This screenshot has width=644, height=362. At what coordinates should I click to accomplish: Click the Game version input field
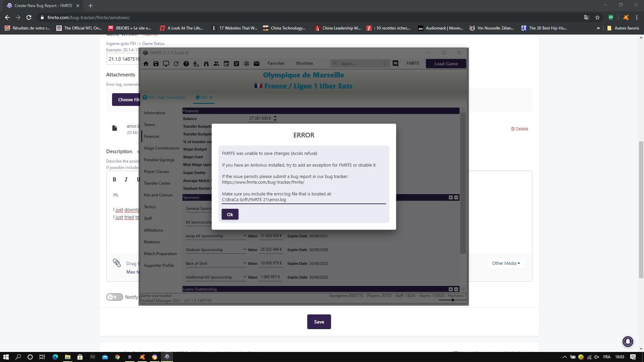point(123,59)
